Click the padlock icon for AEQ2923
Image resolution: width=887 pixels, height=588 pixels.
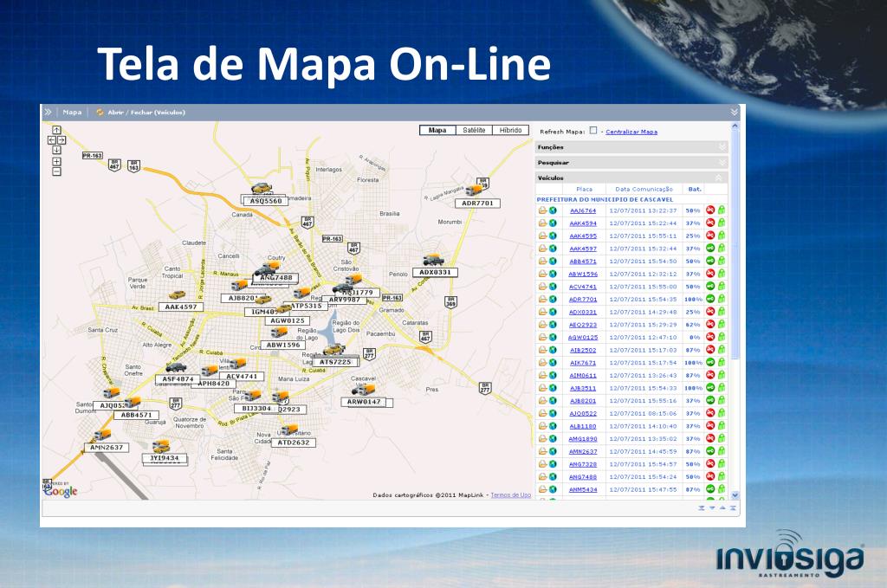point(722,324)
